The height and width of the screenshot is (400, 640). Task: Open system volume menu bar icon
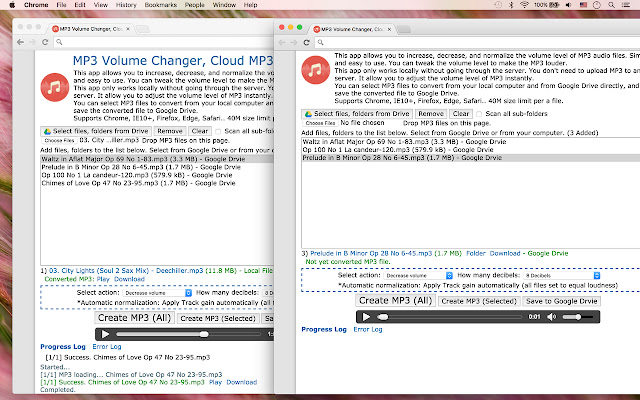coord(569,5)
